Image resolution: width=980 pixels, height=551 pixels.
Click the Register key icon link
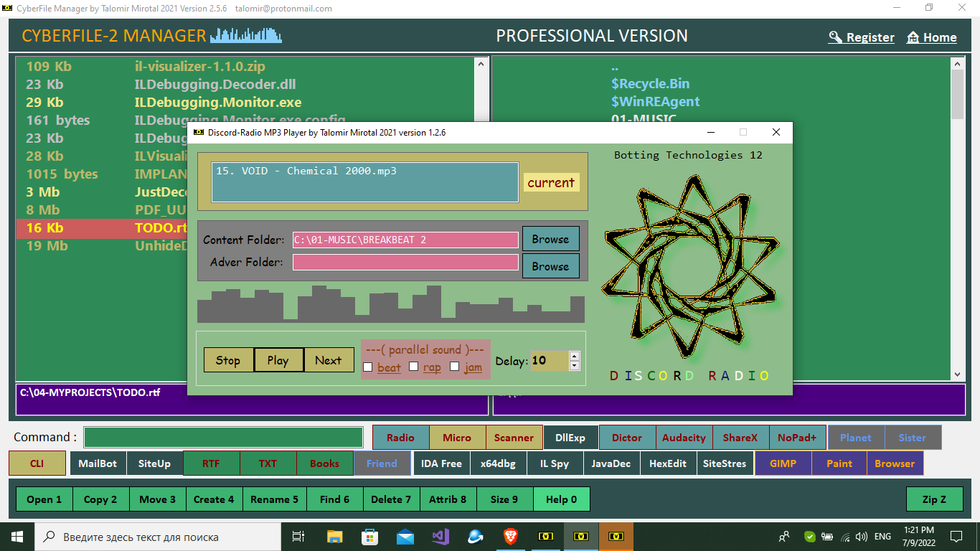pos(836,37)
